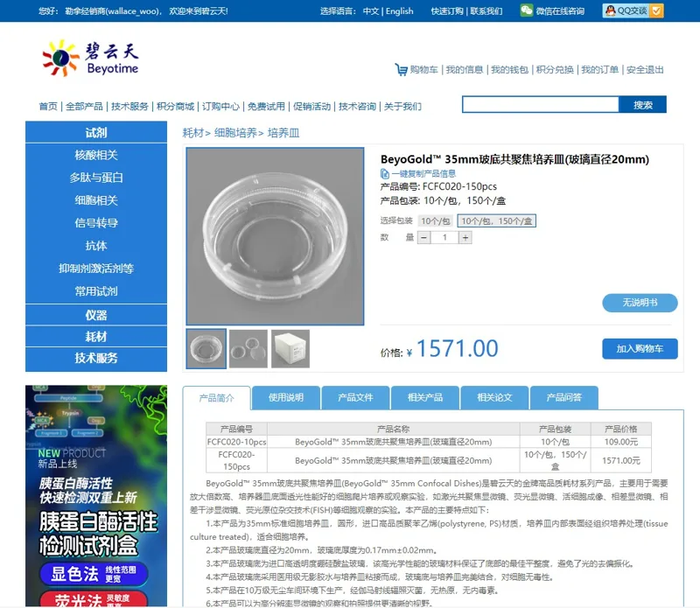Open the 产品文件 tab
Screen dimensions: 700x608
point(355,397)
